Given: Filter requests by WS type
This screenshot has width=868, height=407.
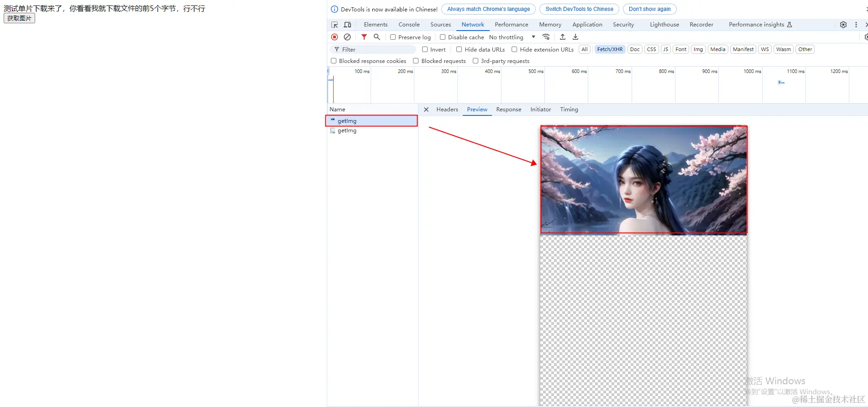Looking at the screenshot, I should (x=765, y=49).
